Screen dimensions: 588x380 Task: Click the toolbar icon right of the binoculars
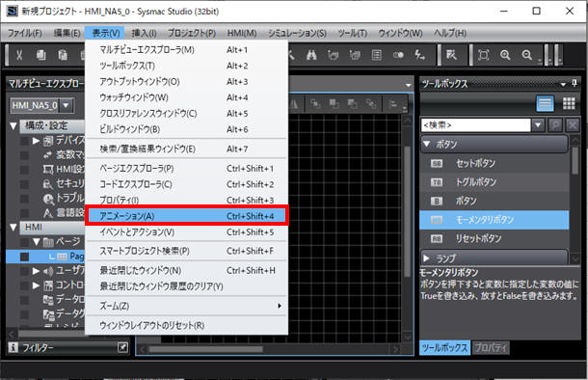333,56
